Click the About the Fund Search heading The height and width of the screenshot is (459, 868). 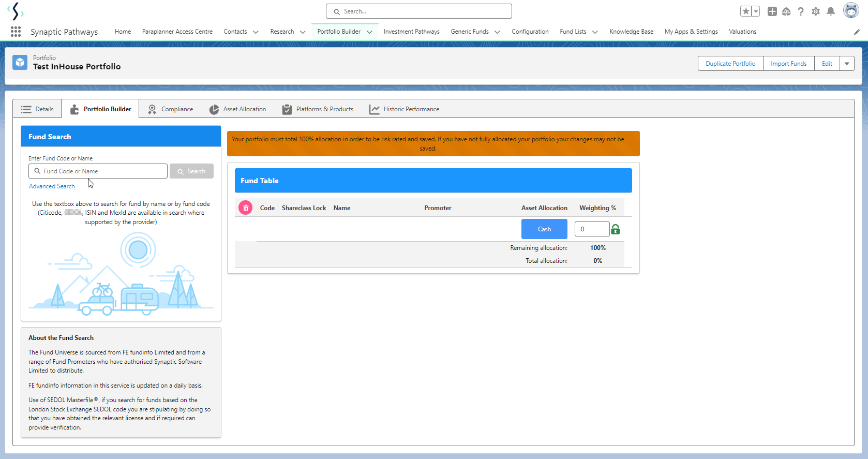coord(61,338)
